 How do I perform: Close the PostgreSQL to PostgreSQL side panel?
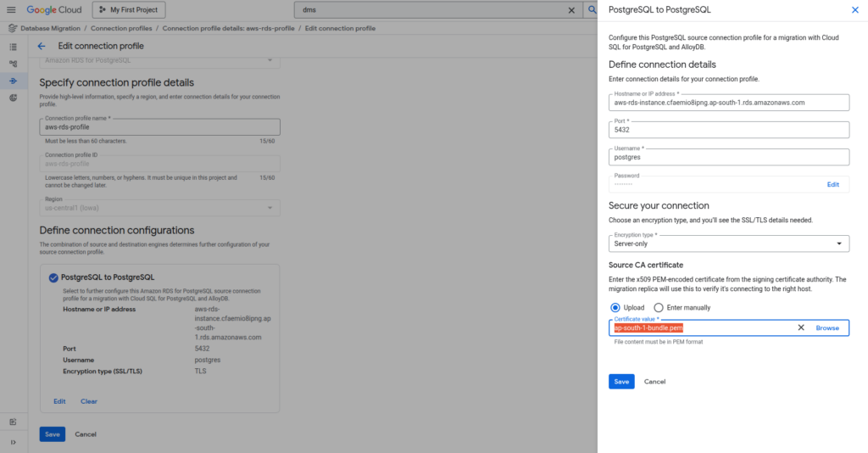click(854, 10)
